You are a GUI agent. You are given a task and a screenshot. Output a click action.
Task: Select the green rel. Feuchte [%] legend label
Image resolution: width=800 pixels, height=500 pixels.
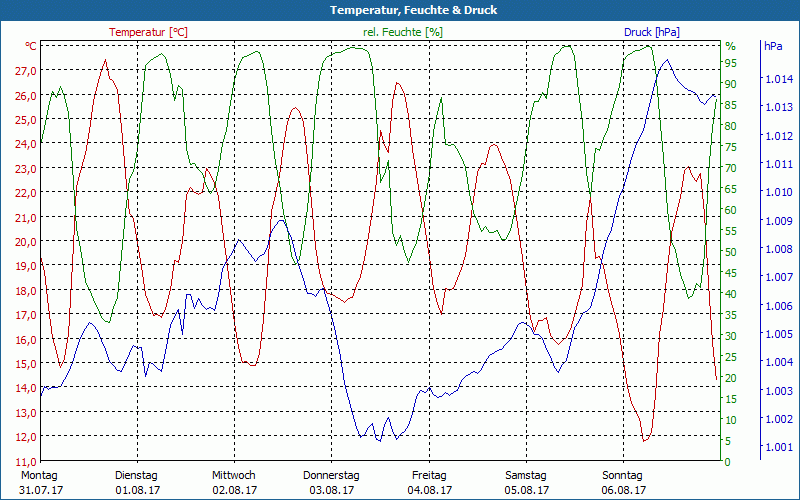pyautogui.click(x=402, y=32)
